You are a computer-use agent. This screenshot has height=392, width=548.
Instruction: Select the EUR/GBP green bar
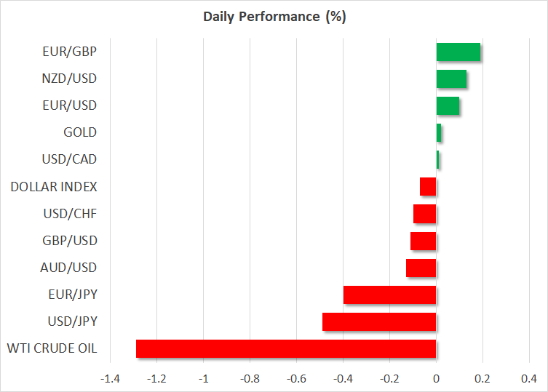click(x=458, y=52)
